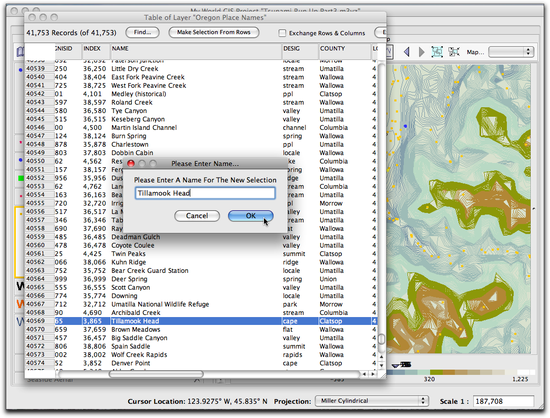550x418 pixels.
Task: Go to previous map view arrow
Action: (x=407, y=52)
